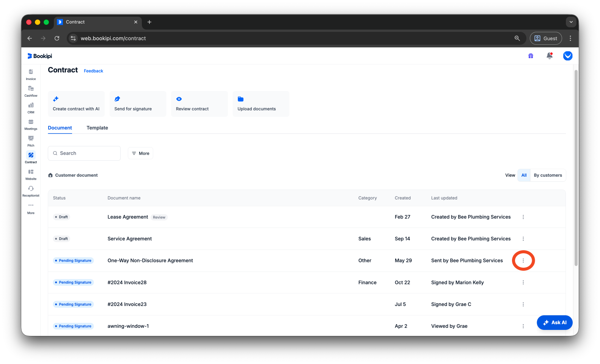Select the All view option
Screen dimensions: 600x364
(x=524, y=175)
